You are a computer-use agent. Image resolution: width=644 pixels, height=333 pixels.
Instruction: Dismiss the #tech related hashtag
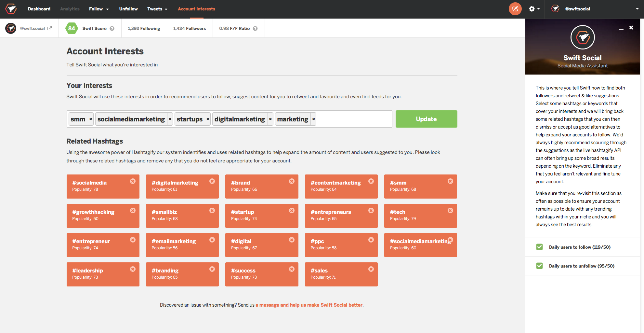tap(450, 211)
